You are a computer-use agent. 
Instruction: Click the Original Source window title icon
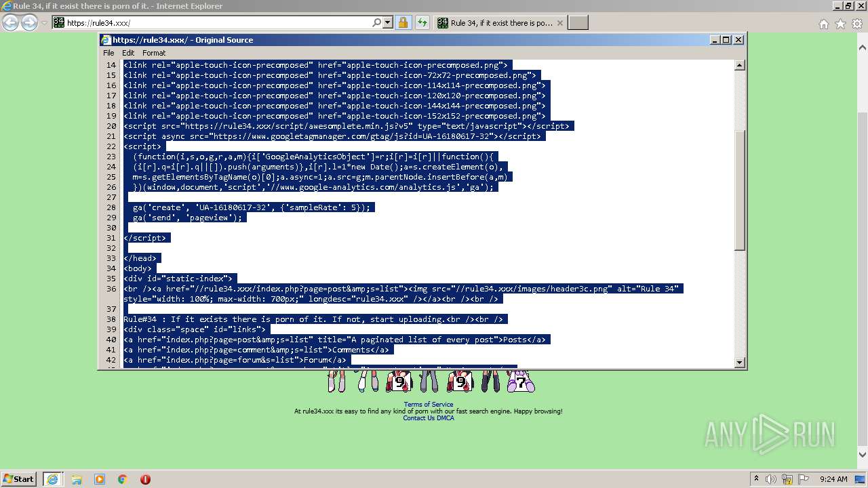coord(106,40)
